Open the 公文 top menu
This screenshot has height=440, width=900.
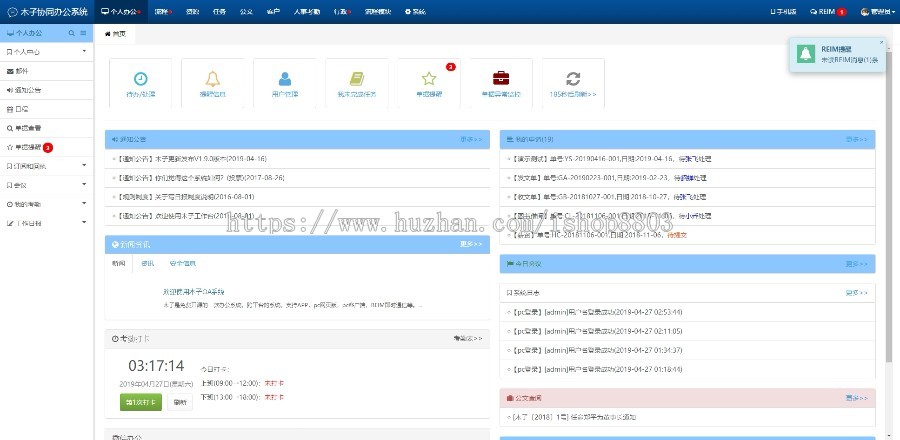(246, 11)
